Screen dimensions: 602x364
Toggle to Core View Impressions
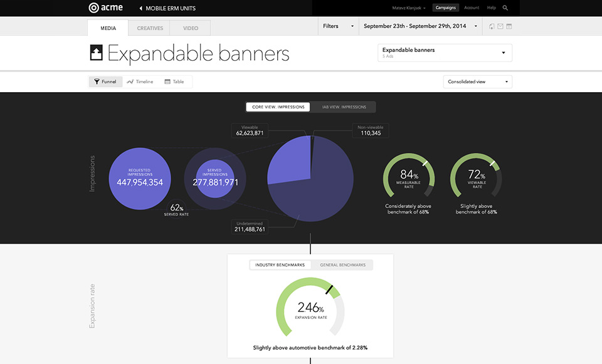[x=278, y=107]
